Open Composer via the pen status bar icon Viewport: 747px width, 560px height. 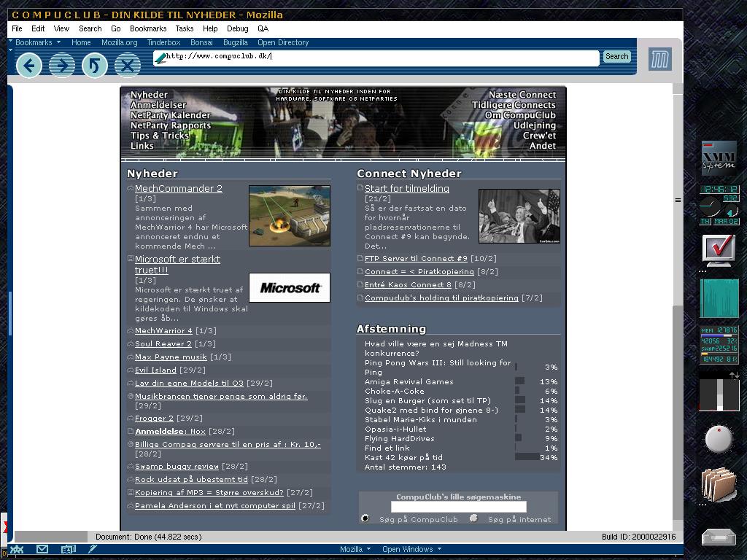coord(93,549)
